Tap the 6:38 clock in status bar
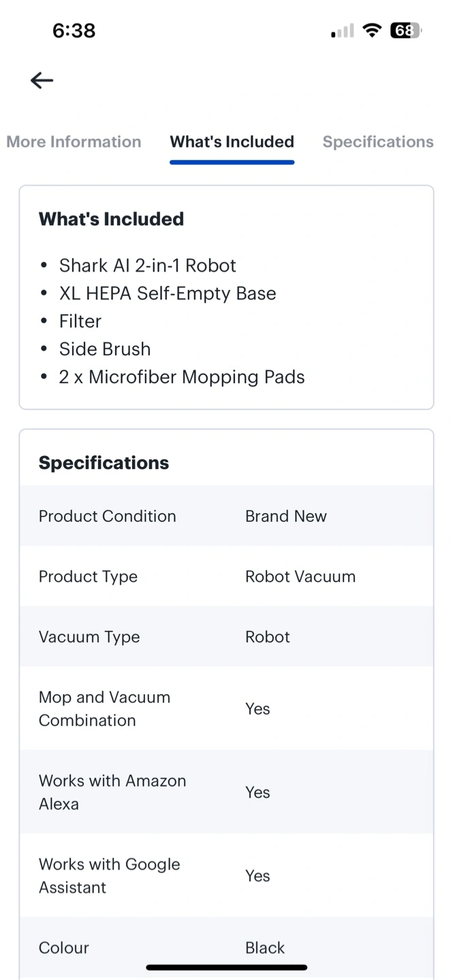Image resolution: width=453 pixels, height=980 pixels. click(74, 31)
